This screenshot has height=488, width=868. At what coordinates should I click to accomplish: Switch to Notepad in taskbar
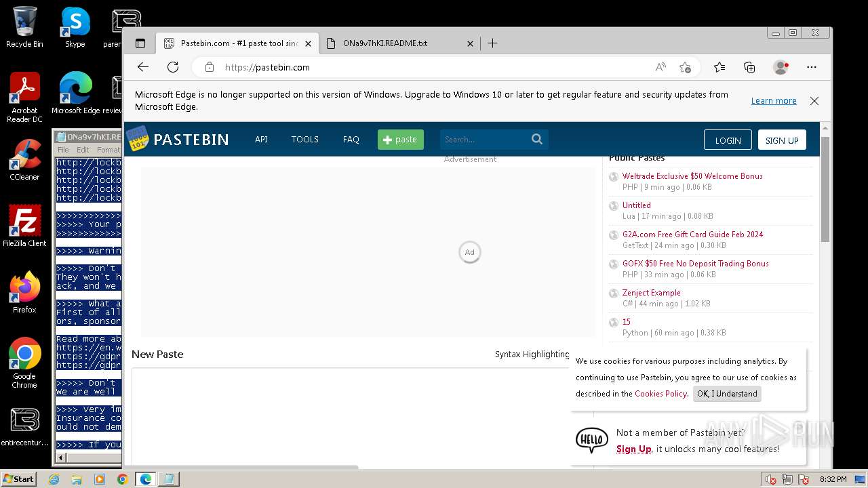click(168, 479)
